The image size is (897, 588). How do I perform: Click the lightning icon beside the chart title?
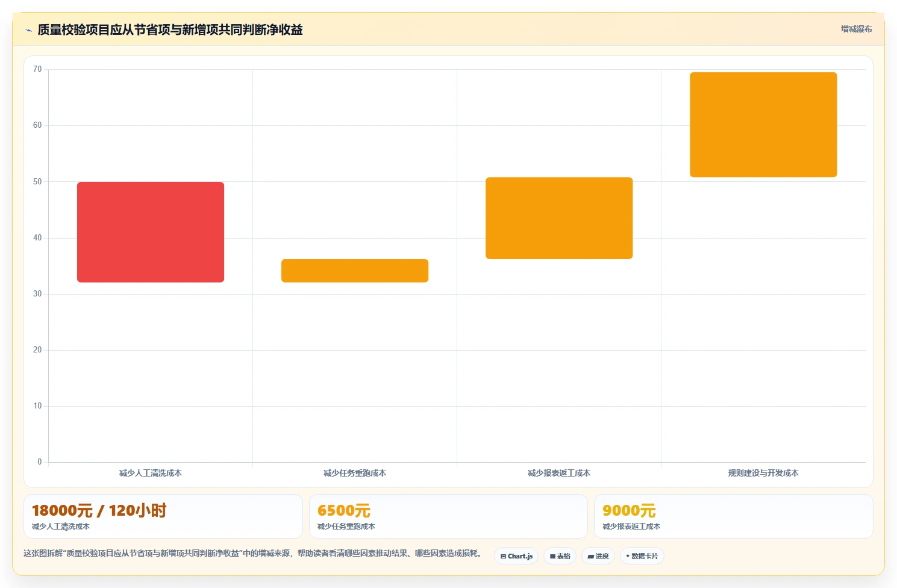tap(28, 30)
